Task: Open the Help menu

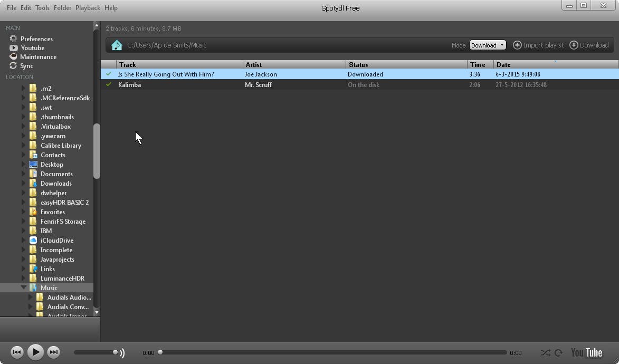Action: click(111, 8)
